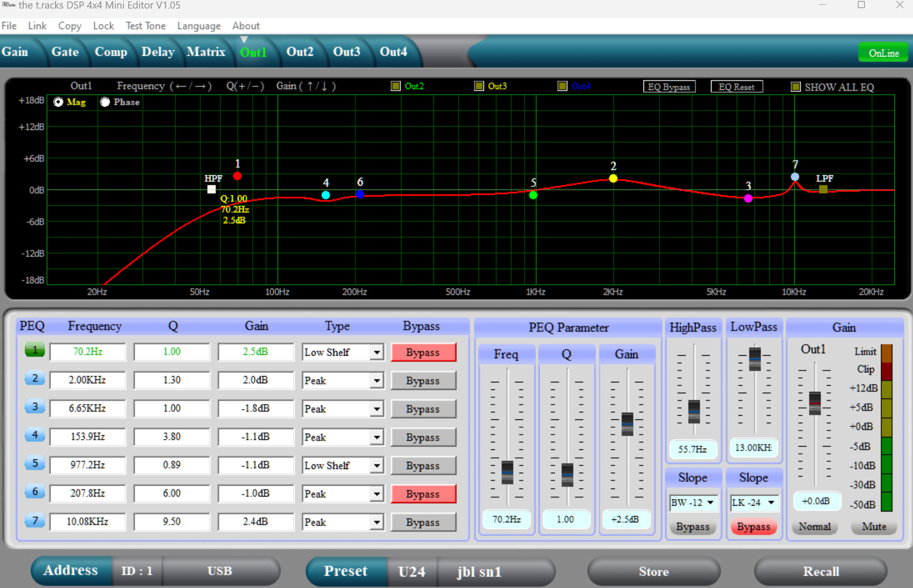Select PEQ band 2 number badge

35,379
